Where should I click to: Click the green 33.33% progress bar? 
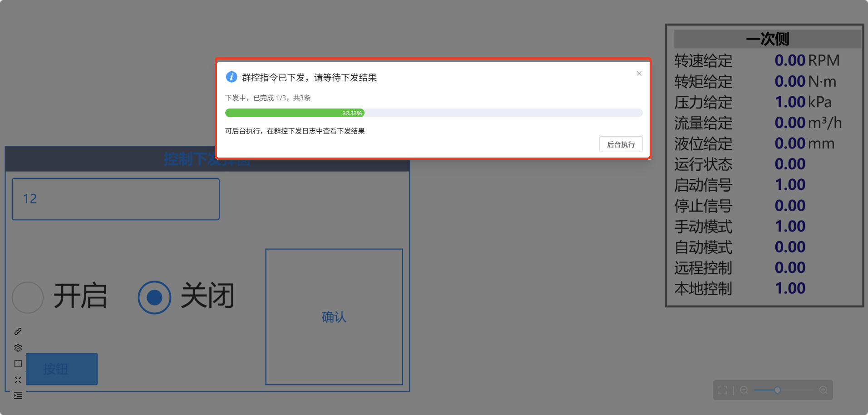[x=295, y=113]
